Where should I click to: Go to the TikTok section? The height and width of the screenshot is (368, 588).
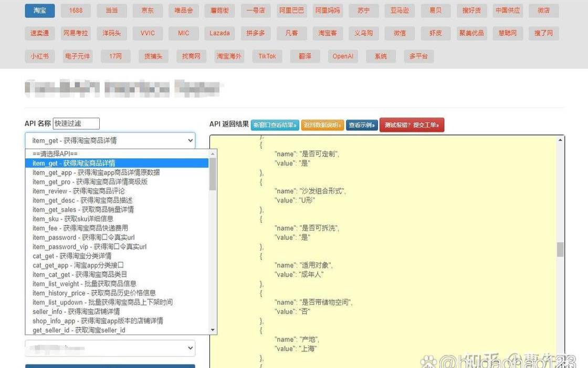click(267, 56)
